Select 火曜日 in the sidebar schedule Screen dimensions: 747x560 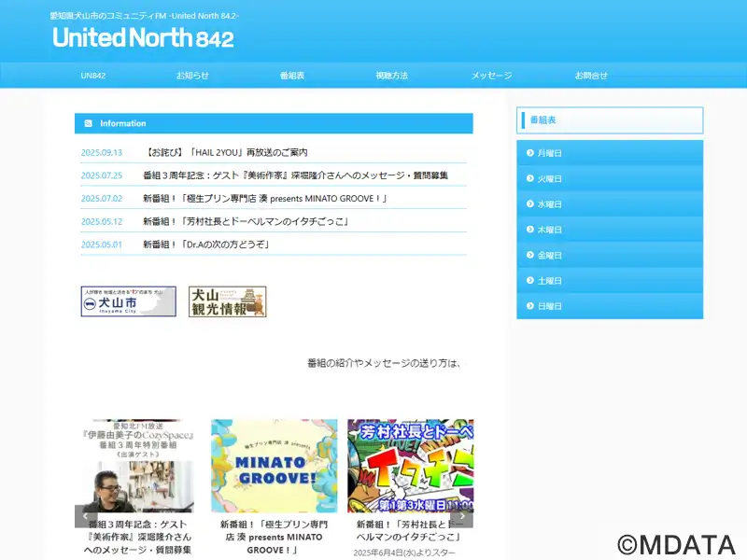(610, 178)
